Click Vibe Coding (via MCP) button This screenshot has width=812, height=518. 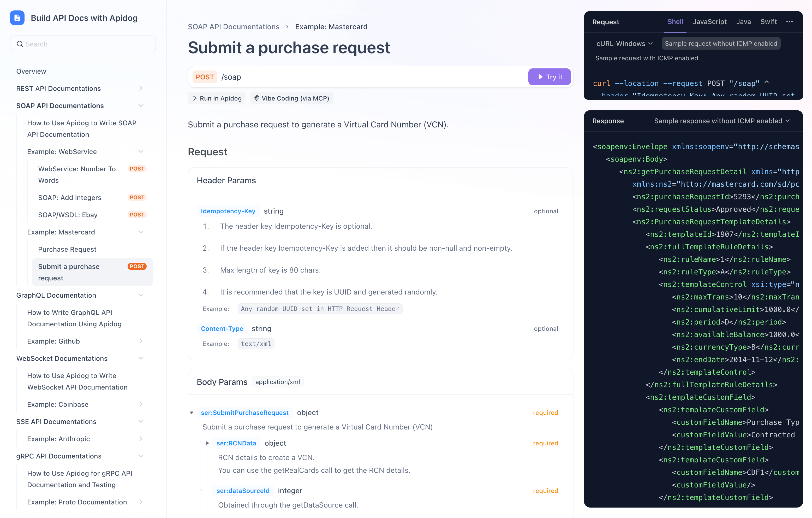coord(291,98)
